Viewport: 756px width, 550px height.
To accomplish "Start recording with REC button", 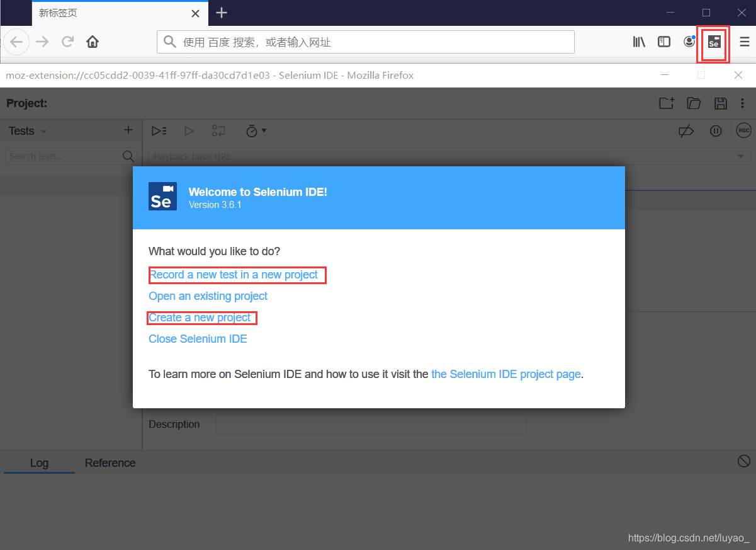I will coord(744,130).
